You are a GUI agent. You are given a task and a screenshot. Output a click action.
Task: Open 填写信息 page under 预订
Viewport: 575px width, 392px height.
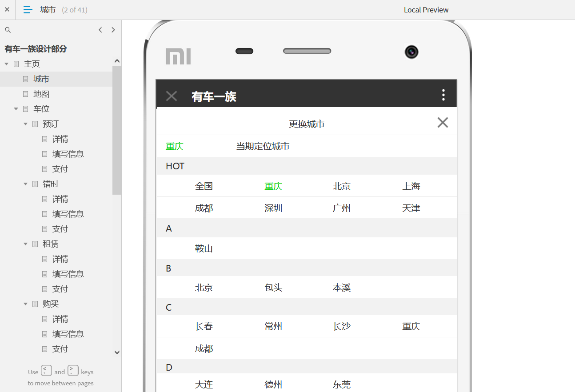click(68, 154)
